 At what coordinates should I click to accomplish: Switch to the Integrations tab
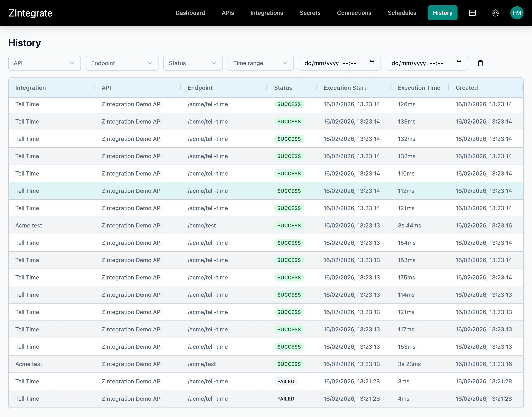tap(267, 13)
